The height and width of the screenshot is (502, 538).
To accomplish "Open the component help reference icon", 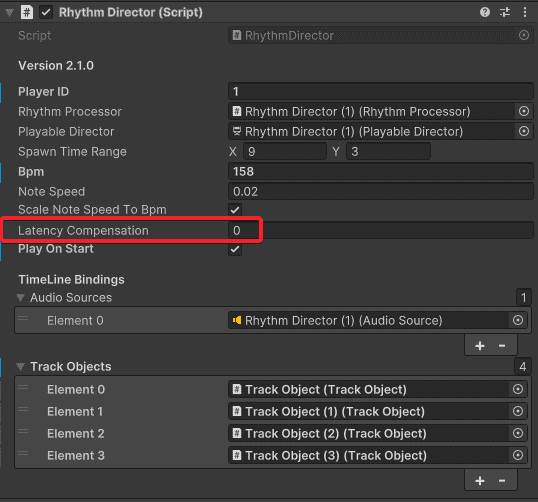I will (484, 12).
